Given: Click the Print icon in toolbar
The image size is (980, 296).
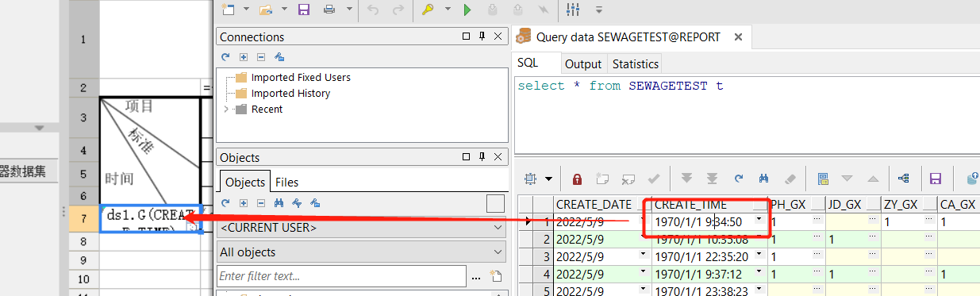Looking at the screenshot, I should pos(329,10).
